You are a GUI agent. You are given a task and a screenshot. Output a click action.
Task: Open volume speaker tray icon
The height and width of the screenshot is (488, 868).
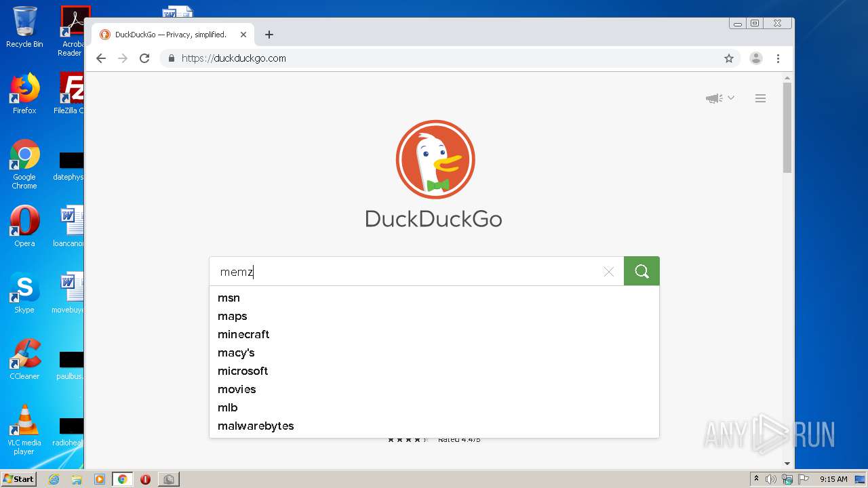click(771, 479)
